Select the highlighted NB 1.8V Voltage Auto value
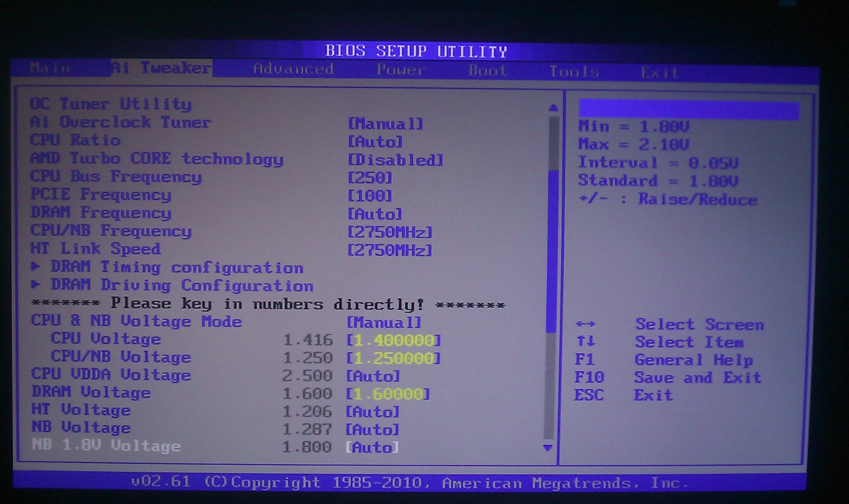 372,448
